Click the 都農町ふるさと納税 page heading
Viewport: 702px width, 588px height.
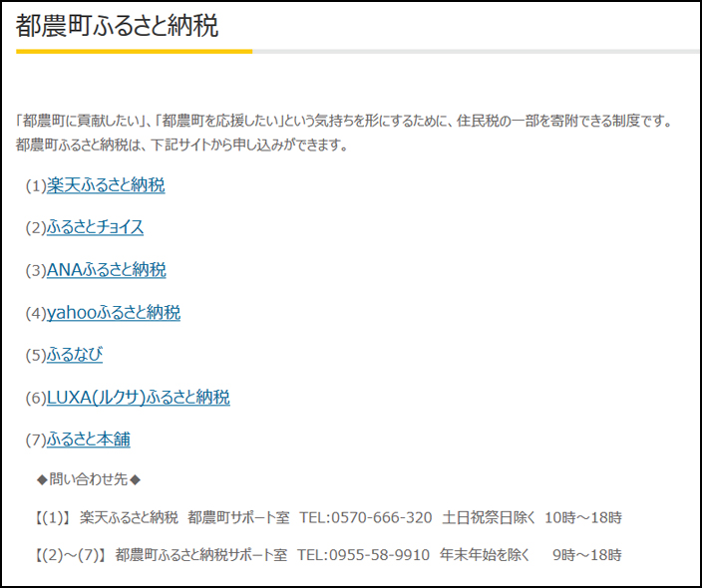point(118,26)
